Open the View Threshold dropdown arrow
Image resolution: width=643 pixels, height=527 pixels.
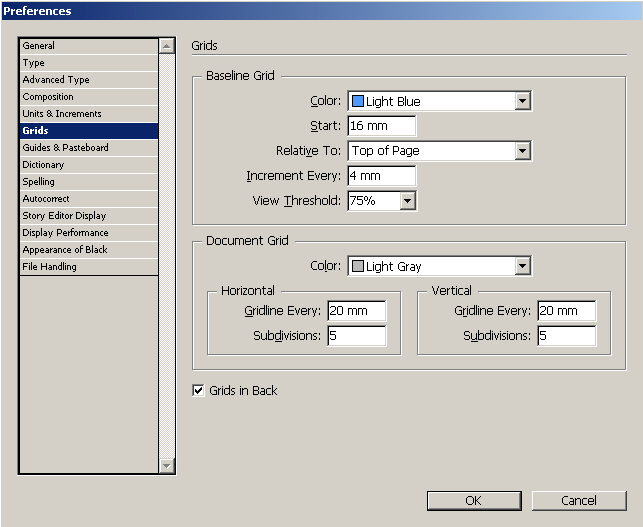coord(408,201)
